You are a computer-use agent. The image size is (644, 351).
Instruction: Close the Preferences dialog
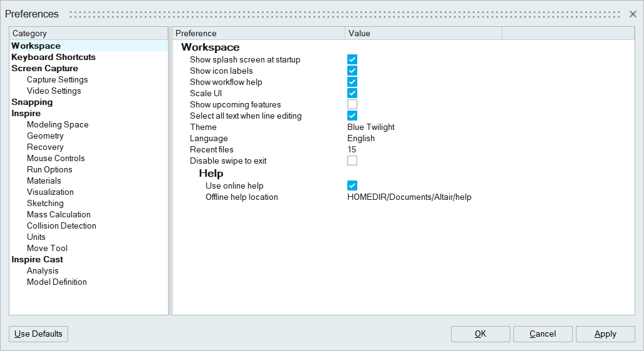(x=633, y=14)
